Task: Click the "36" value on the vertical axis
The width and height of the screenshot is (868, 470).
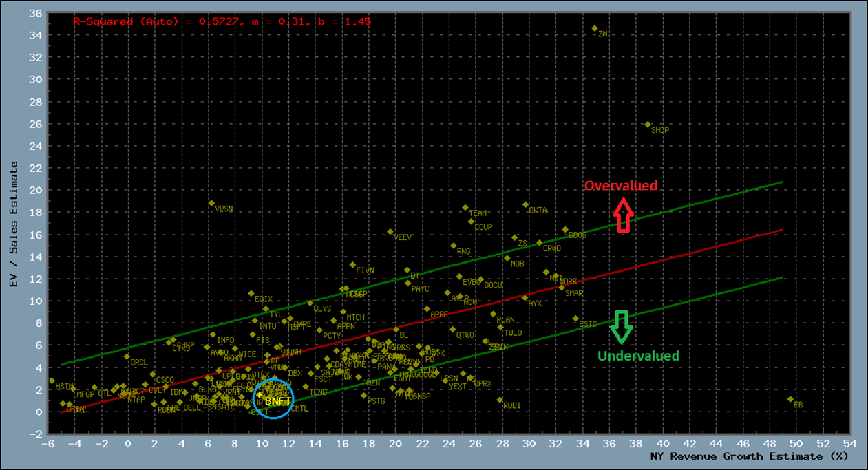Action: 36,13
